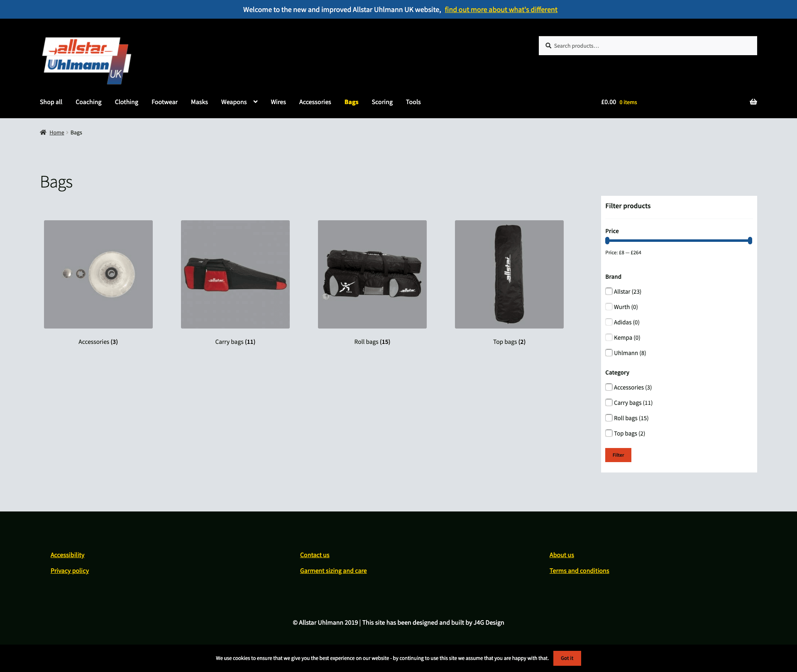Image resolution: width=797 pixels, height=672 pixels.
Task: Click the price range slider track
Action: (x=679, y=241)
